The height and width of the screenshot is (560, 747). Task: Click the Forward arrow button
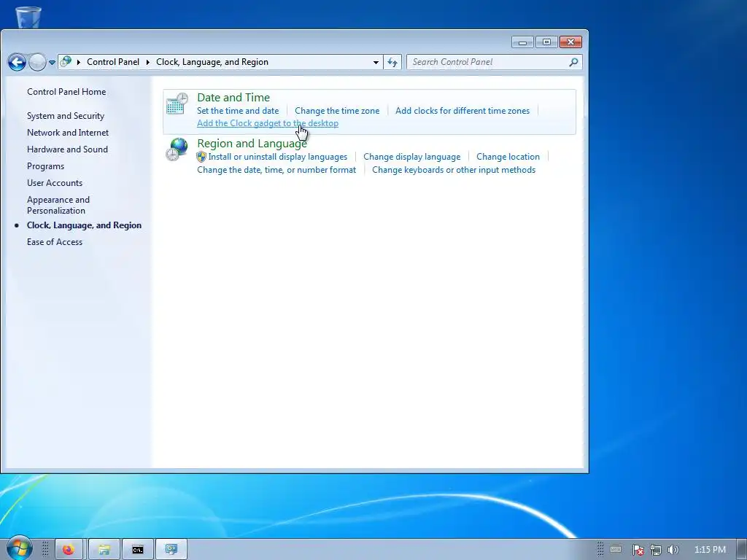click(x=37, y=62)
